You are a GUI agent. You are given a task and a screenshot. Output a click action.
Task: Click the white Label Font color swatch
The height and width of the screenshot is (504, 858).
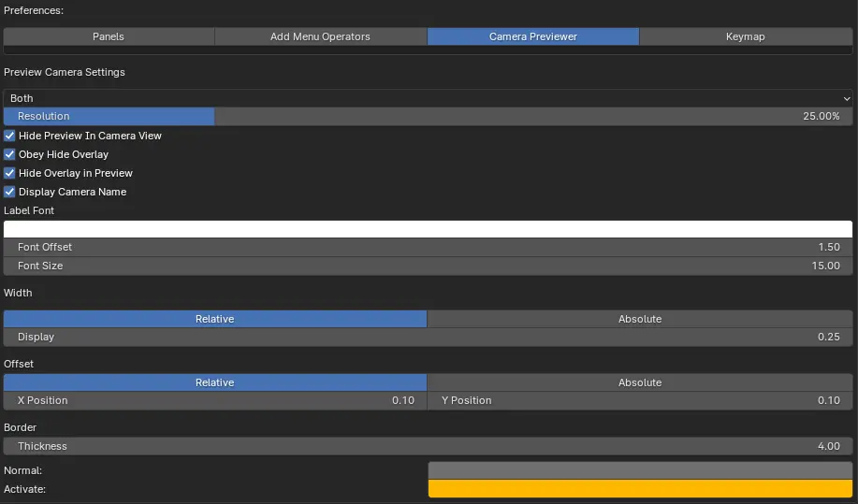point(428,229)
